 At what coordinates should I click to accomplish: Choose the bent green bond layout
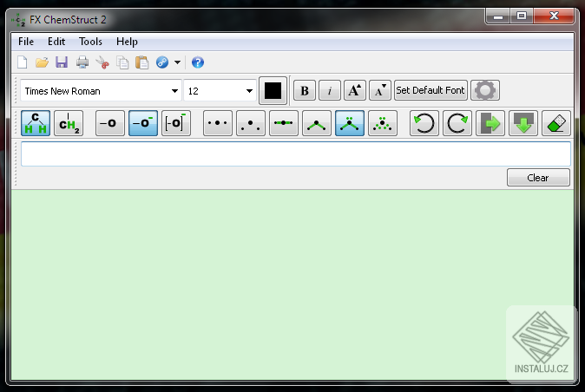(x=317, y=123)
